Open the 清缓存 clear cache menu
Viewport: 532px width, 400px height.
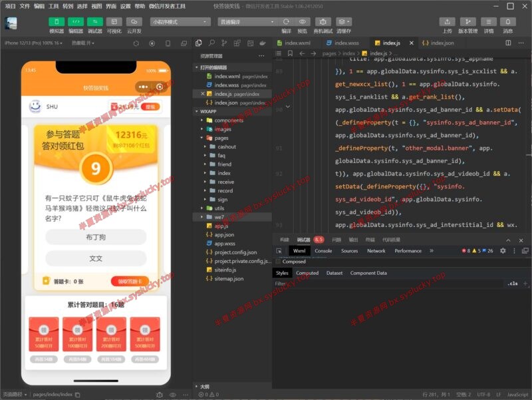(344, 22)
